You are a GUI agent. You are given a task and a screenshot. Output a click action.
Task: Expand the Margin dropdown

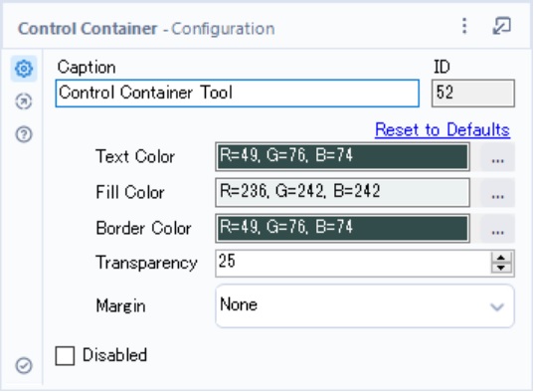(x=365, y=305)
